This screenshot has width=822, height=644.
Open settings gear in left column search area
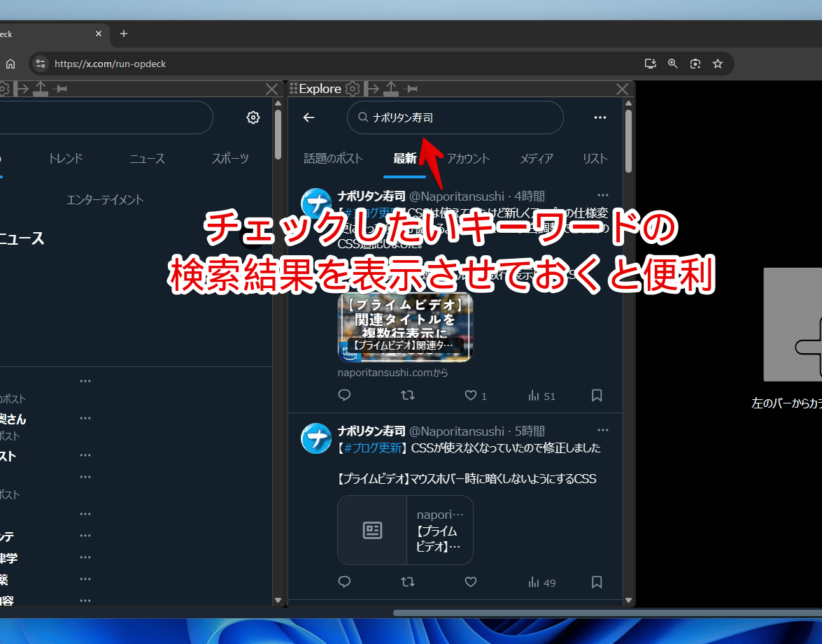(253, 117)
